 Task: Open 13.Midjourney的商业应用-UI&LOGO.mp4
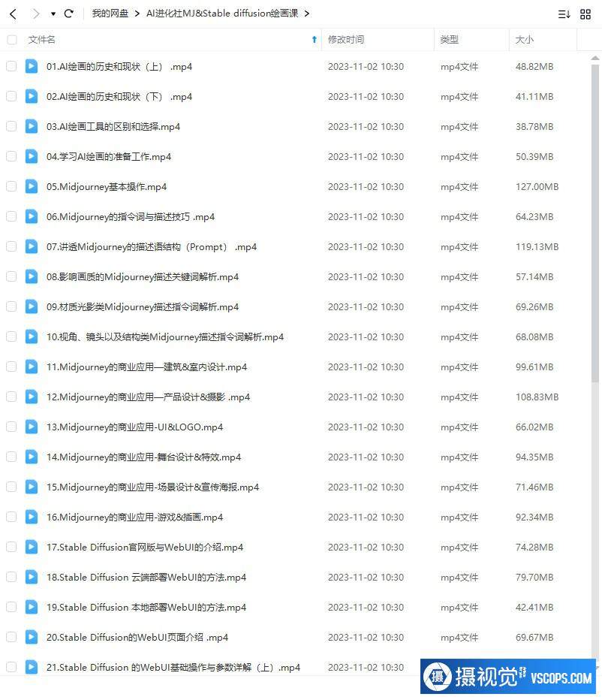[x=134, y=427]
